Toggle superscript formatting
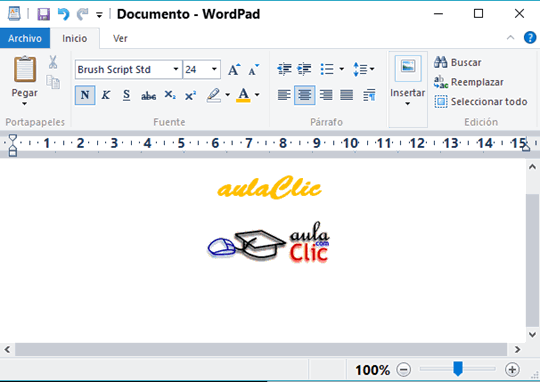Screen dimensions: 540x382 [190, 95]
